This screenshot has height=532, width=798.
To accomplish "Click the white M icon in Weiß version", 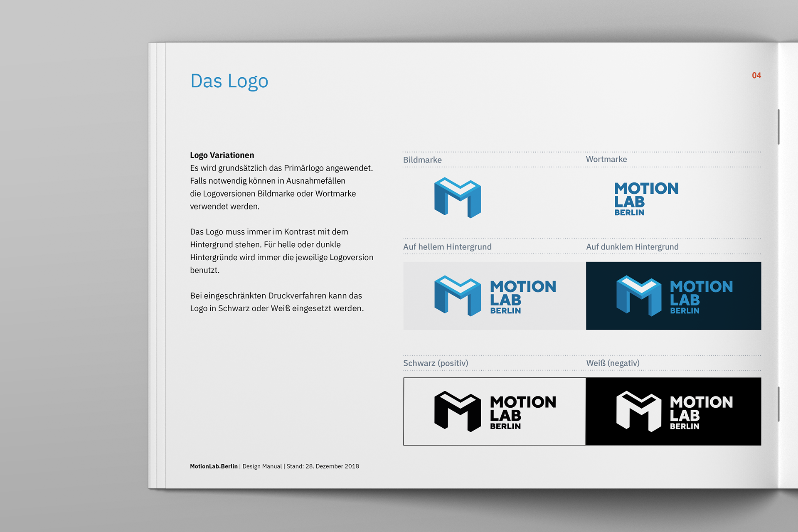I will click(639, 411).
